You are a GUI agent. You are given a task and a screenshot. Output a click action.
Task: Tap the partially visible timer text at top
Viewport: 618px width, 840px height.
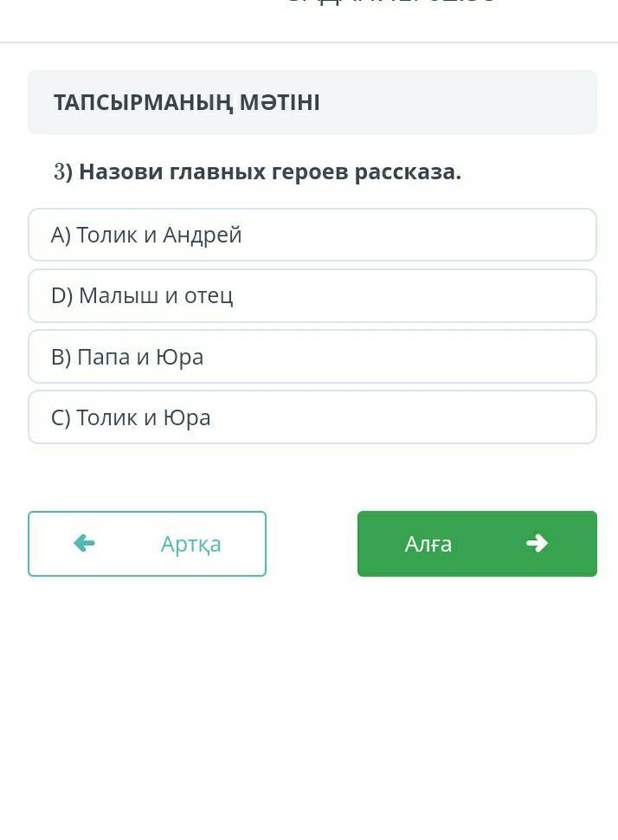pos(391,3)
